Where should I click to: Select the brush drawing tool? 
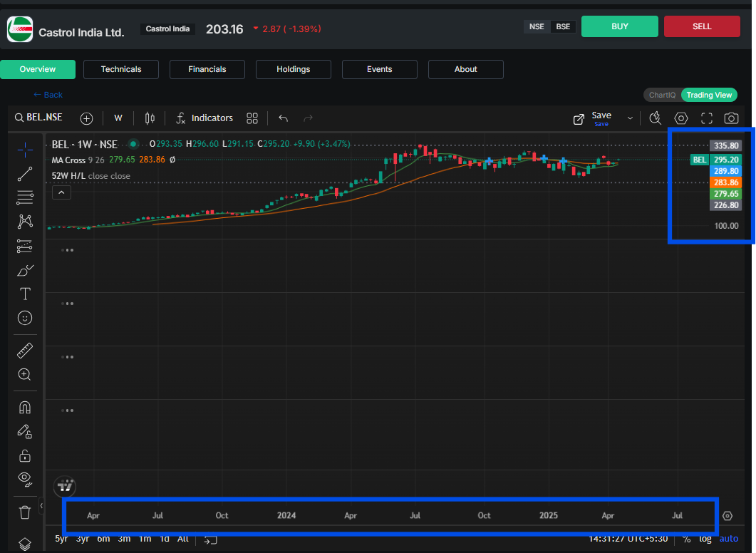coord(25,270)
